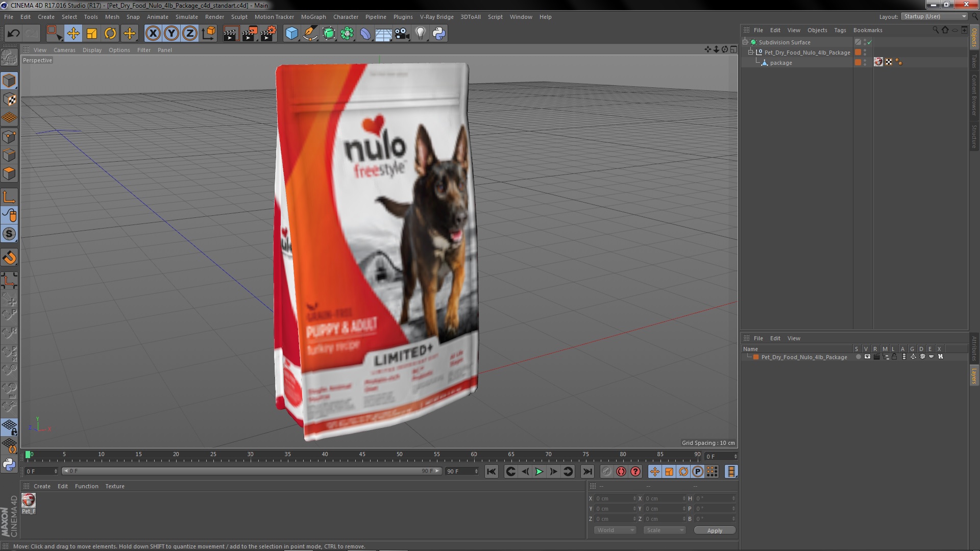Toggle Z axis lock

(x=190, y=34)
